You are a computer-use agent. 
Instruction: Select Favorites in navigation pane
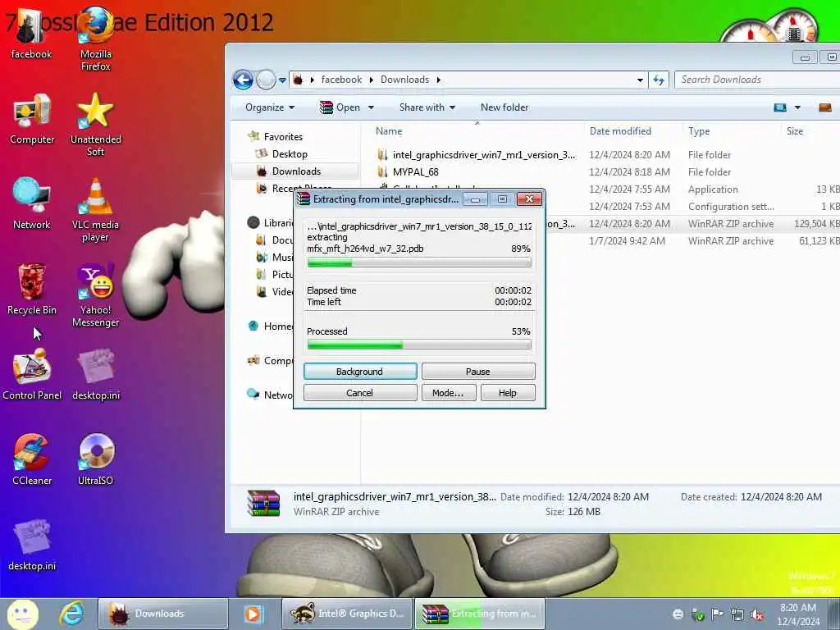pos(276,137)
